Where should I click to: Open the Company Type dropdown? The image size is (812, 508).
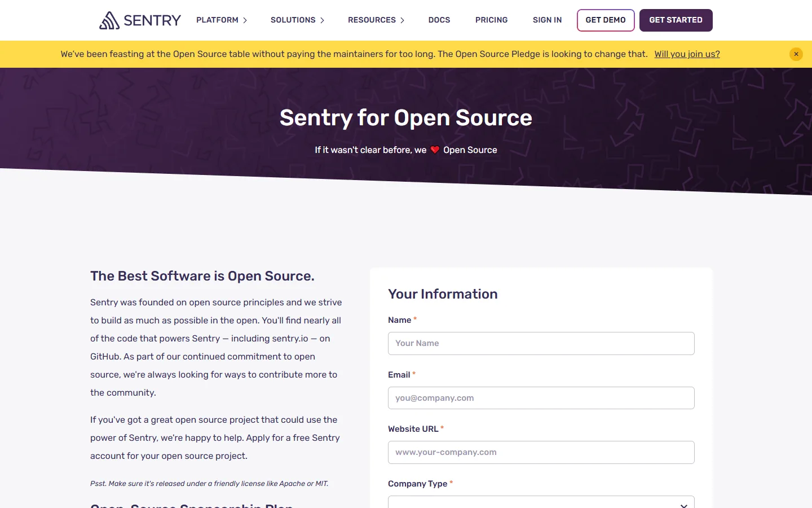tap(541, 502)
